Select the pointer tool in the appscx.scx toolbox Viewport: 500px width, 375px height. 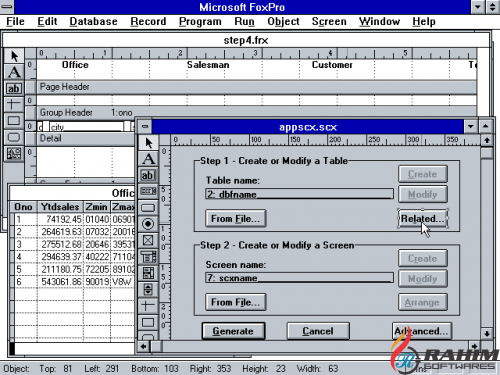pos(148,143)
